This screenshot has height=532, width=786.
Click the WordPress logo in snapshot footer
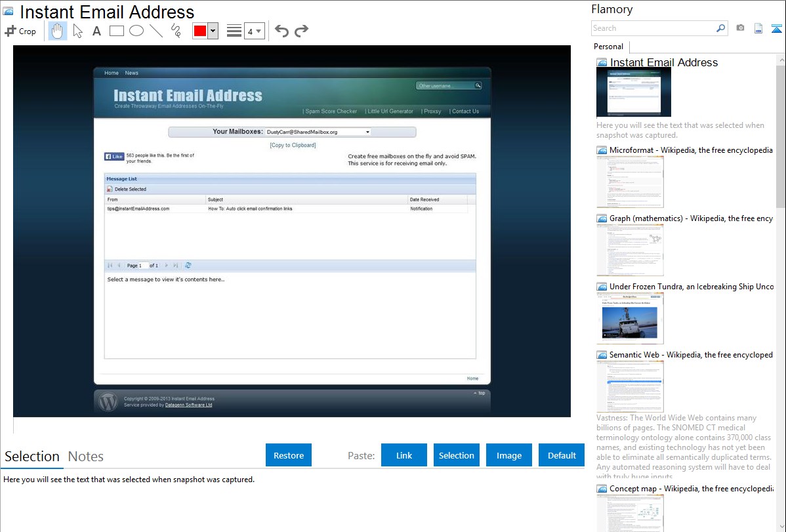(108, 401)
